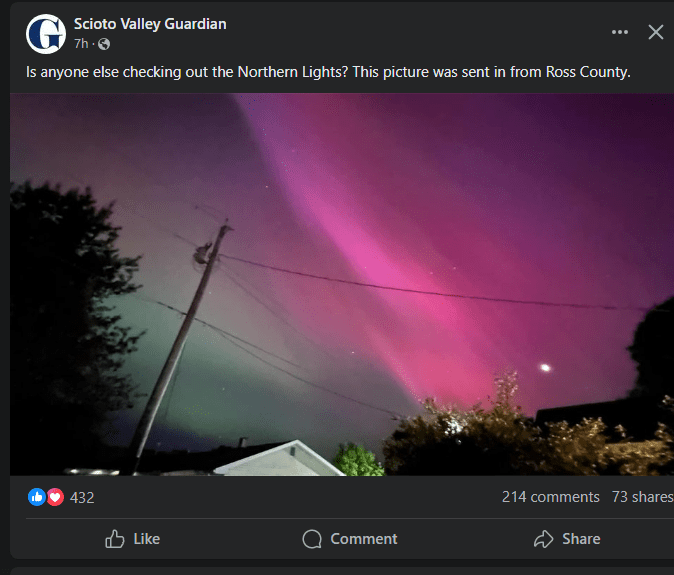Open Scioto Valley Guardian page name link
The width and height of the screenshot is (674, 575).
(150, 24)
